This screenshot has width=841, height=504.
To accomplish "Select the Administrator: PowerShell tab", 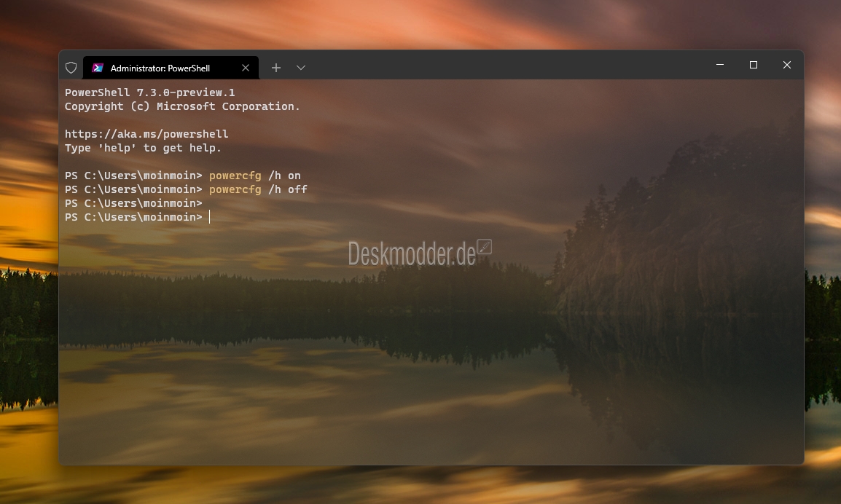I will pos(171,68).
